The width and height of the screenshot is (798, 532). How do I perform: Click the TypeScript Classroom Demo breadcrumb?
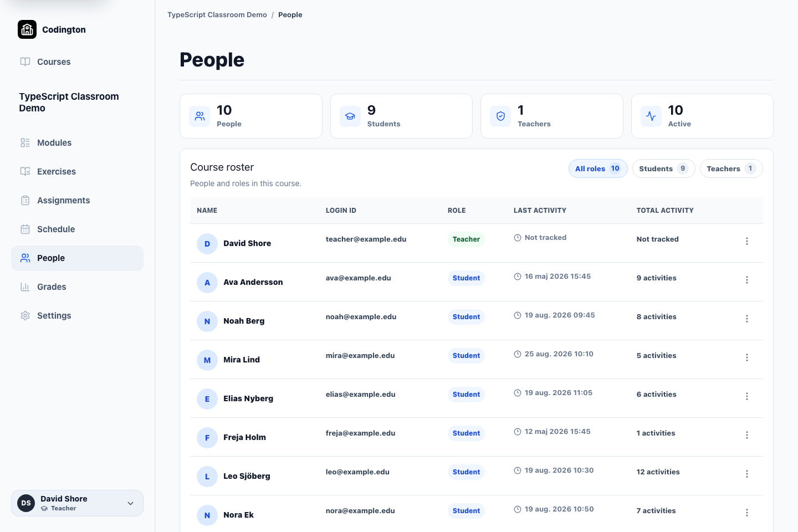click(x=217, y=15)
